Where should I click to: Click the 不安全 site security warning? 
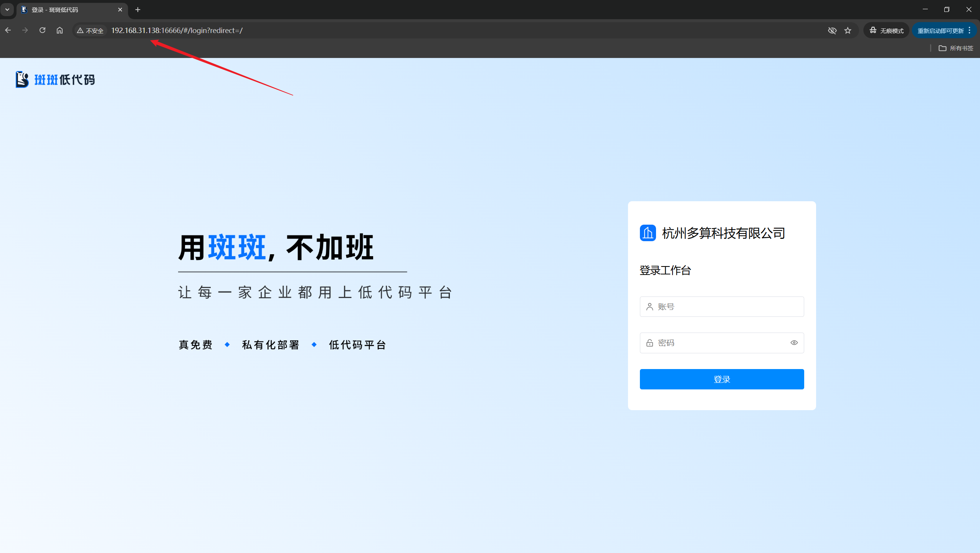(x=91, y=30)
